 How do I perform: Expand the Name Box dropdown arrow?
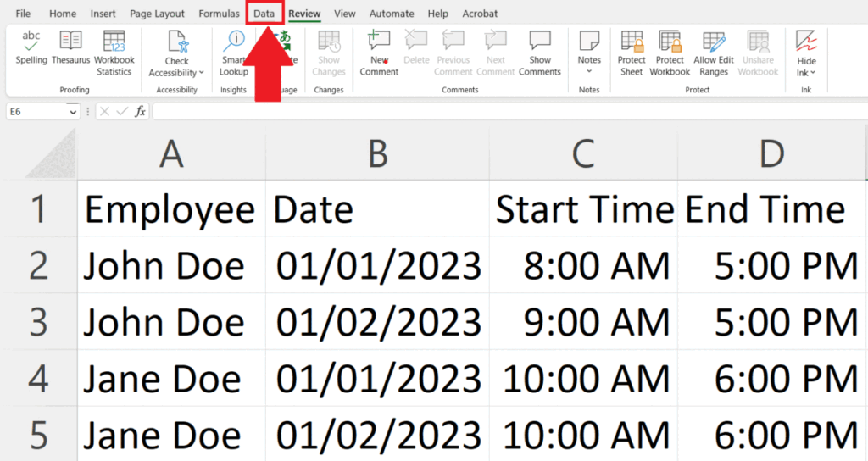click(x=74, y=112)
